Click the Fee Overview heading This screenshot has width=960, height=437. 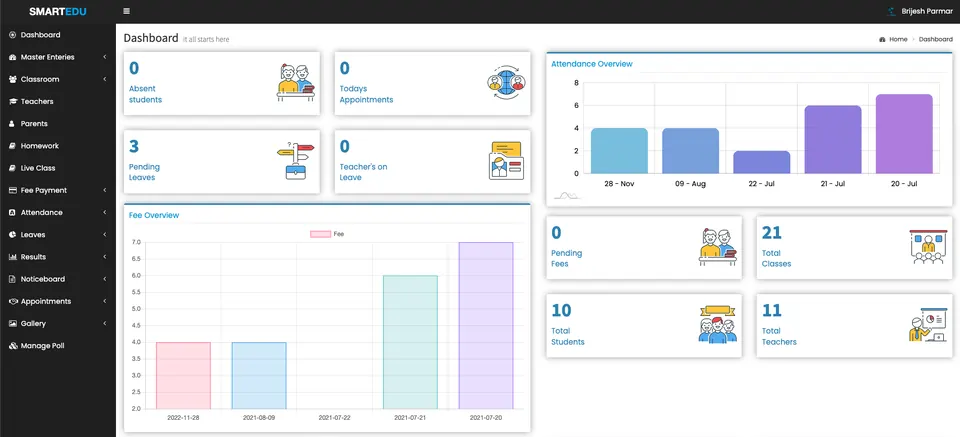coord(154,215)
